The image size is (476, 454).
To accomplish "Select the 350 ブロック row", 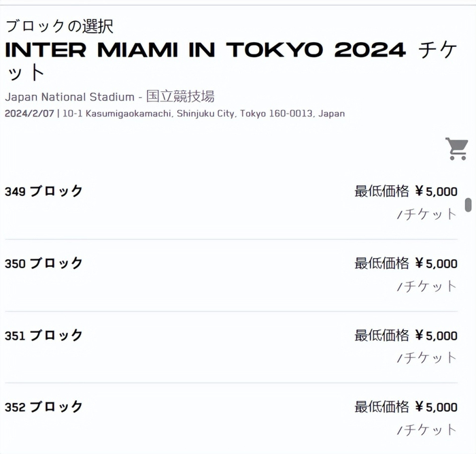I will pos(44,263).
